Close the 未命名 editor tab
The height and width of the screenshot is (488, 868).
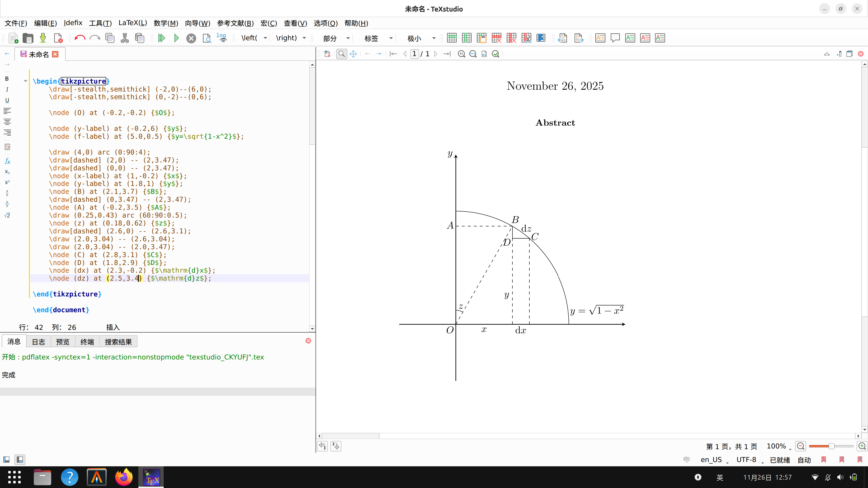coord(55,54)
